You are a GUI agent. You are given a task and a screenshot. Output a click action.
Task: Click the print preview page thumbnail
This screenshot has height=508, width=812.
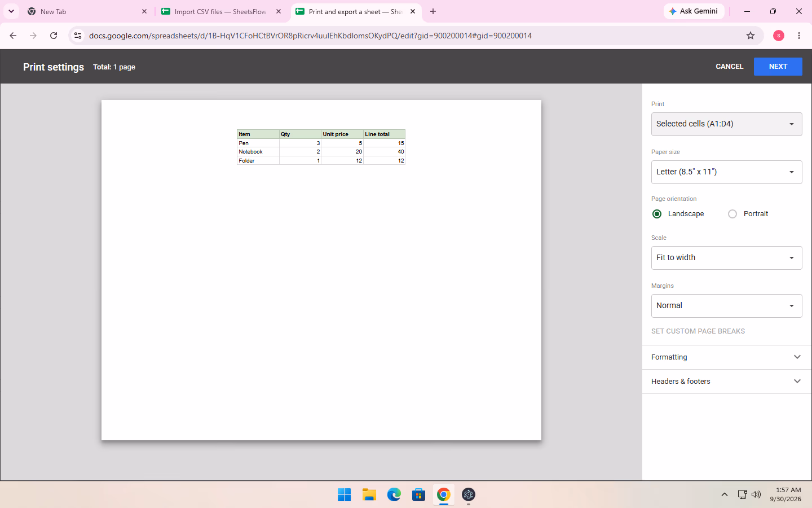coord(321,270)
